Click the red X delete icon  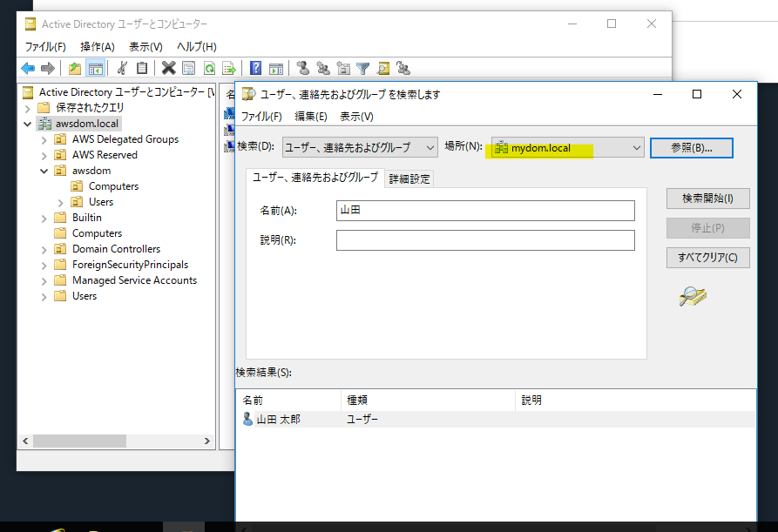168,68
